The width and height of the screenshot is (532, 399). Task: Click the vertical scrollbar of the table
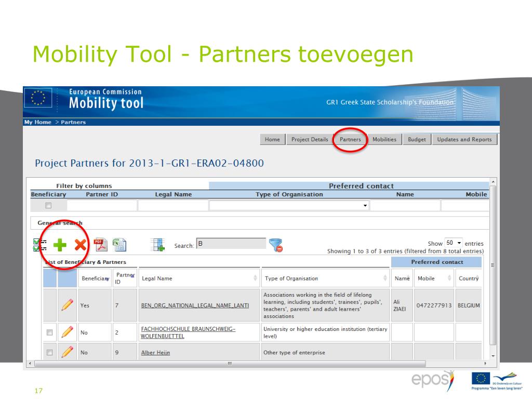point(493,265)
